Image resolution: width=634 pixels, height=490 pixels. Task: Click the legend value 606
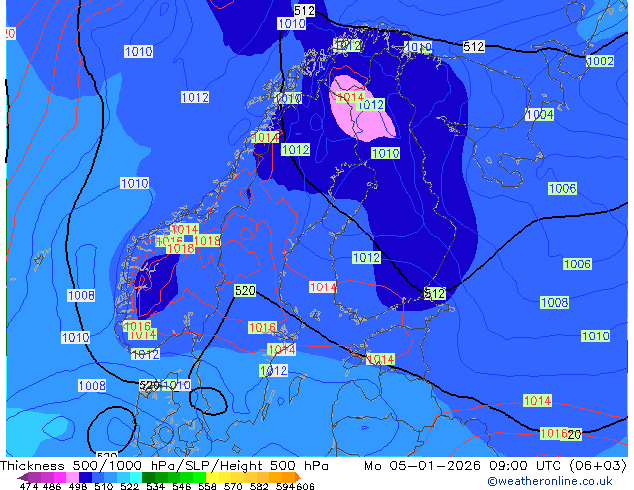305,486
